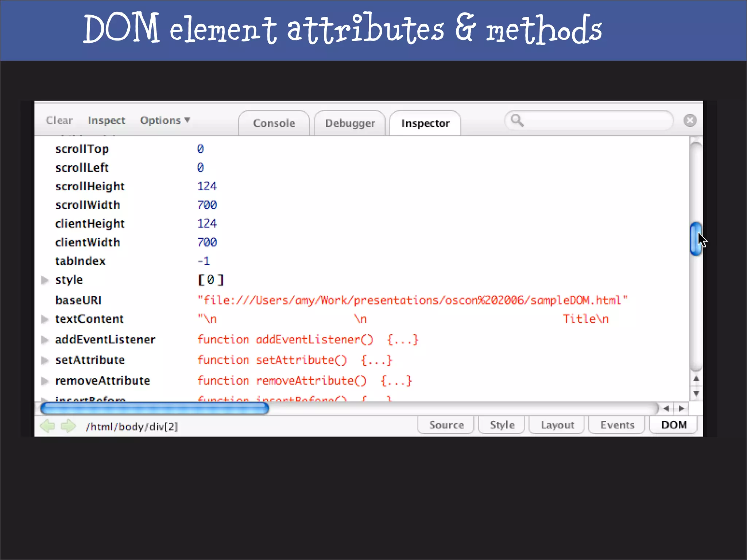The image size is (747, 560).
Task: Click function setAttribute() value
Action: point(294,360)
